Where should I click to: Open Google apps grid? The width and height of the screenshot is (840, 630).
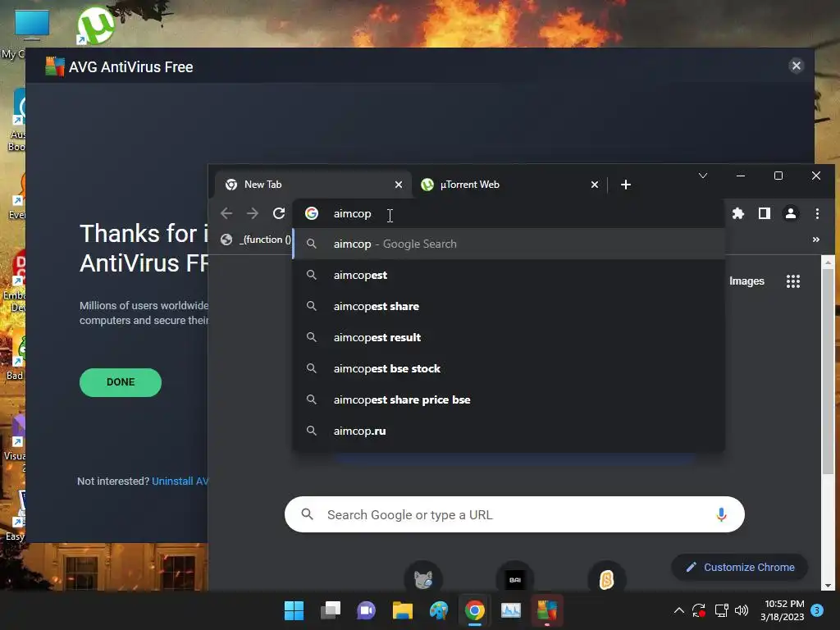(x=793, y=281)
